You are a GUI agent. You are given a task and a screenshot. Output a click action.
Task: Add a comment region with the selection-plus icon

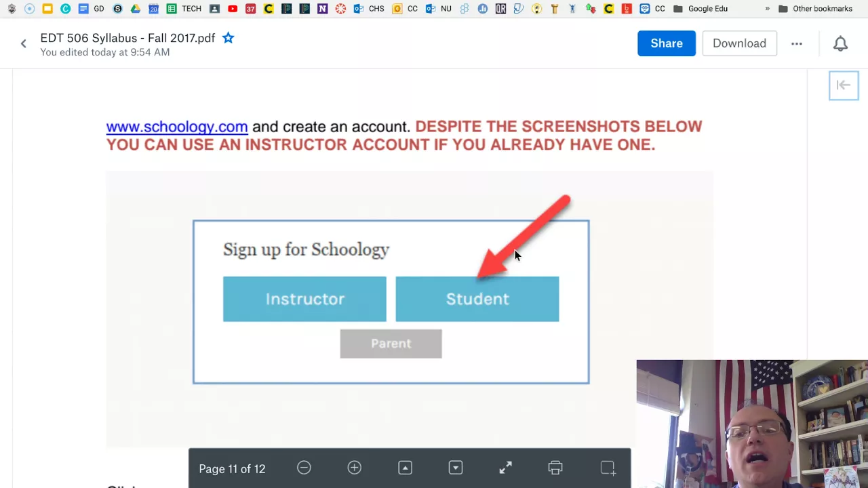coord(608,468)
